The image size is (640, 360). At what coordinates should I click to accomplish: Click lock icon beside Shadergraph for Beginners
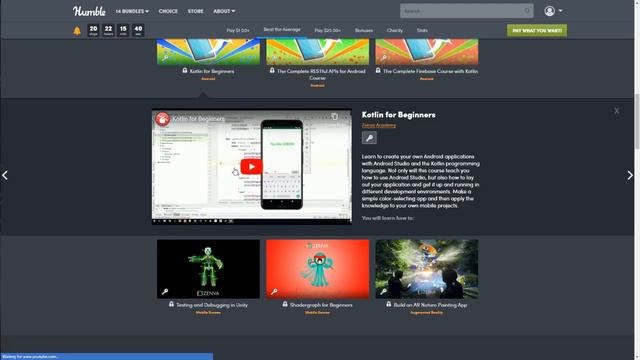(x=285, y=304)
